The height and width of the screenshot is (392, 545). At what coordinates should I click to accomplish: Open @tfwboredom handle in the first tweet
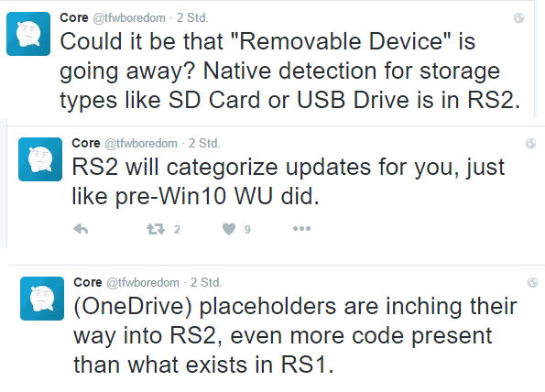pos(128,17)
